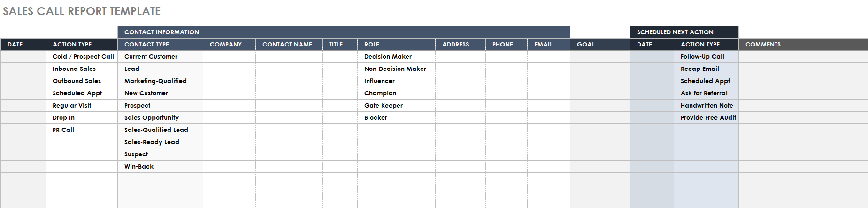Click the Non-Decision Maker cell

pos(397,69)
